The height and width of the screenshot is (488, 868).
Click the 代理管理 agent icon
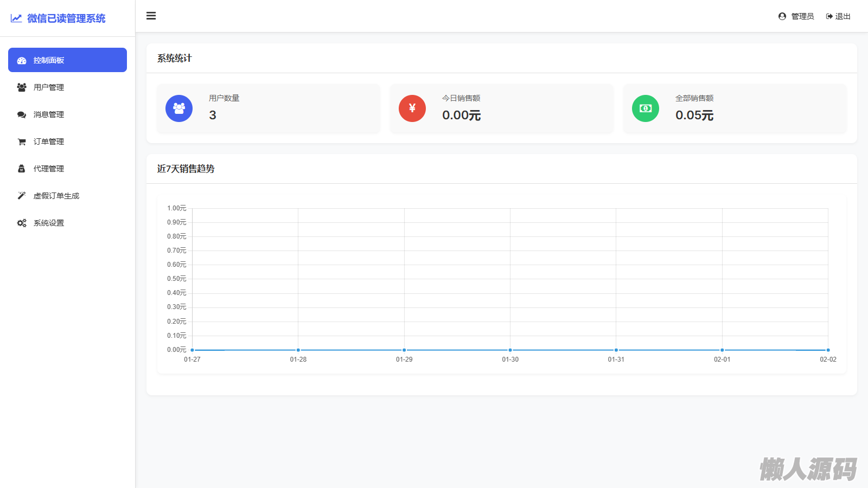click(22, 169)
